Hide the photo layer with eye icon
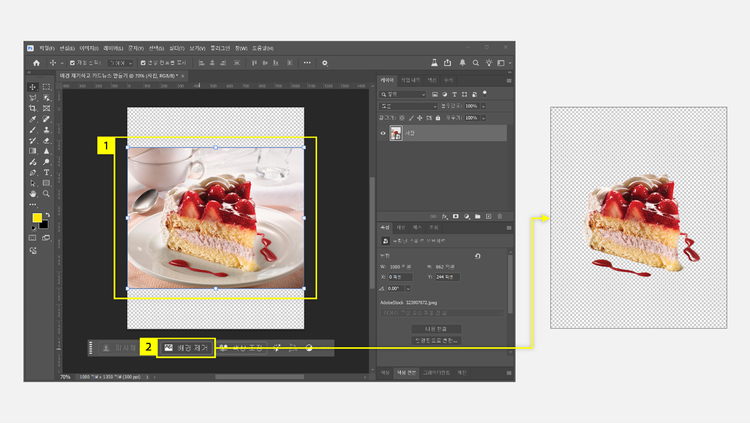Viewport: 750px width, 423px height. [x=383, y=134]
